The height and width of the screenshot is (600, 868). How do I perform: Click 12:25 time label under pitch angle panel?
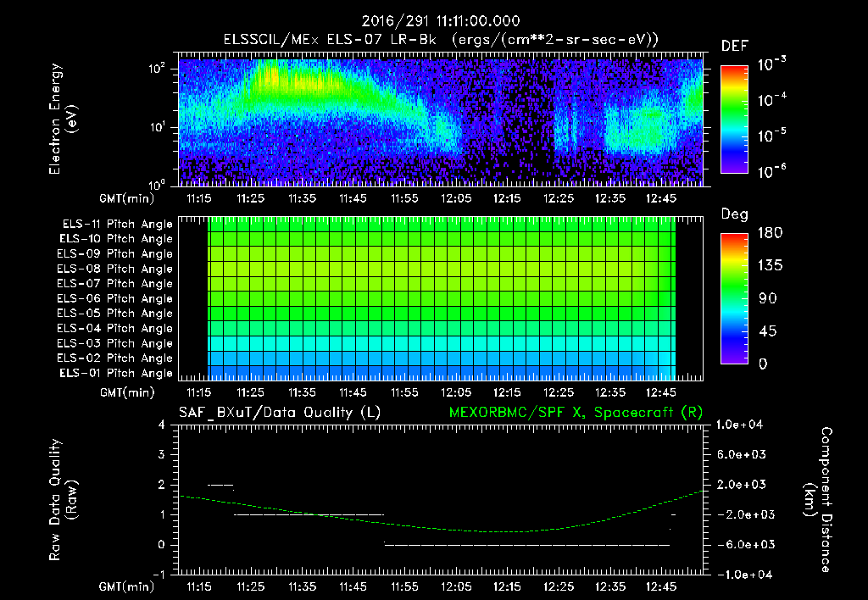[x=559, y=392]
